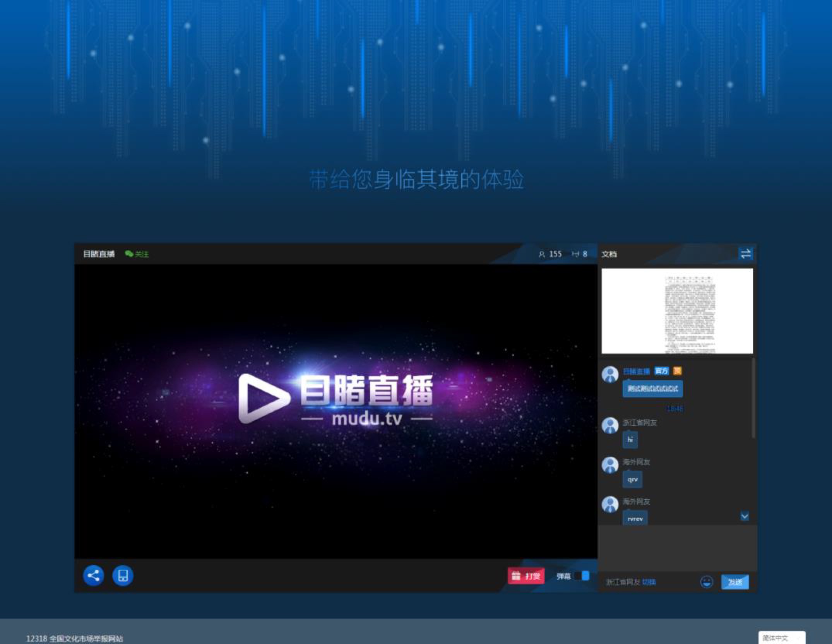
Task: Click the avatar beside the 'rvrev' message
Action: coord(610,504)
